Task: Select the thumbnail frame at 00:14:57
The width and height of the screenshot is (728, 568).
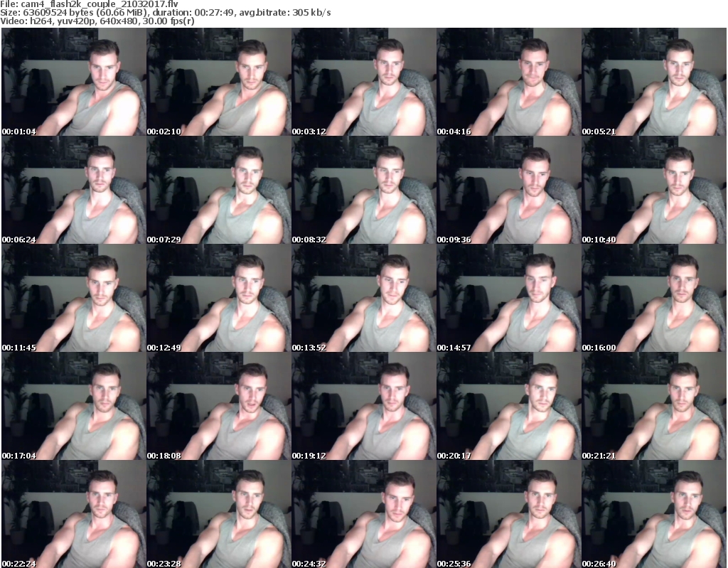Action: pyautogui.click(x=508, y=298)
